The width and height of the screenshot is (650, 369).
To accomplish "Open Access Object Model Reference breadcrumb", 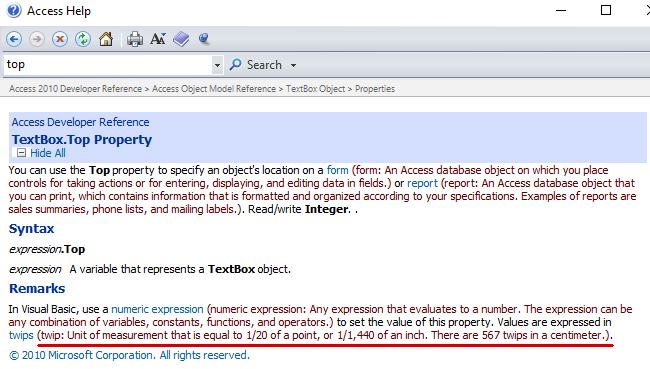I will (x=214, y=89).
